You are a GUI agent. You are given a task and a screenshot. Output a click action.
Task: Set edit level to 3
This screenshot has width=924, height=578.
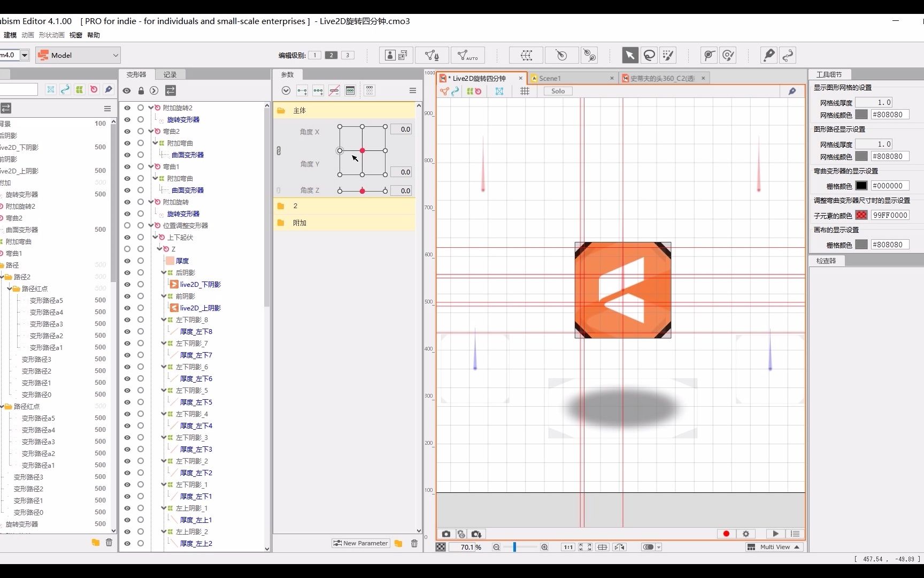coord(348,55)
